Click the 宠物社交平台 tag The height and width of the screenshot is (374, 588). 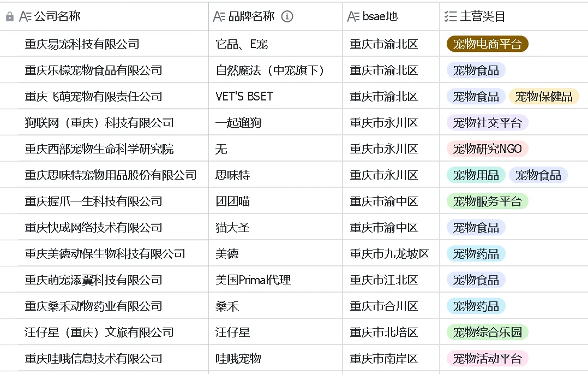(488, 122)
